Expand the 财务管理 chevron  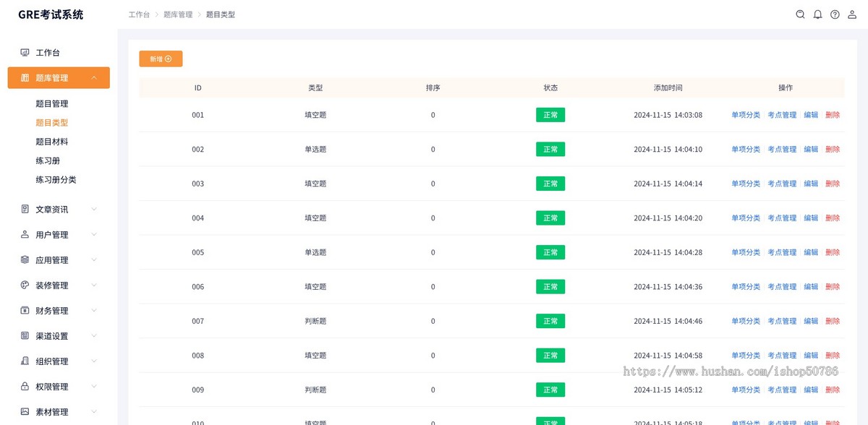tap(94, 311)
